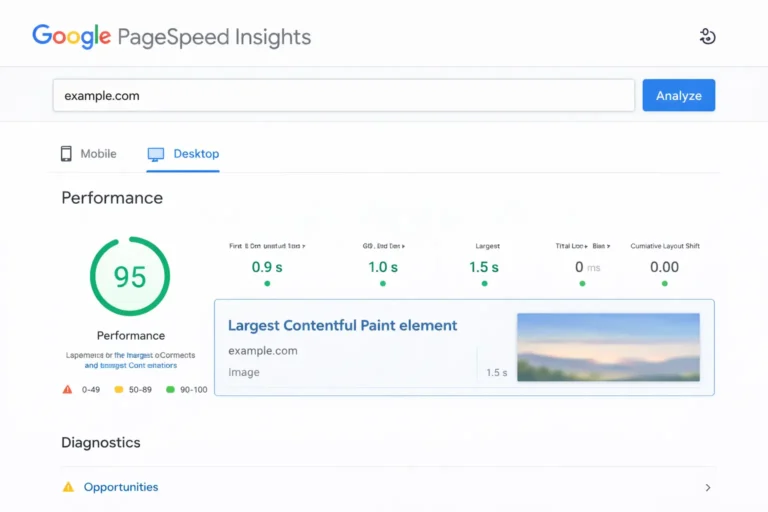Click the green dot under 1.0 s
This screenshot has width=768, height=512.
pyautogui.click(x=383, y=283)
